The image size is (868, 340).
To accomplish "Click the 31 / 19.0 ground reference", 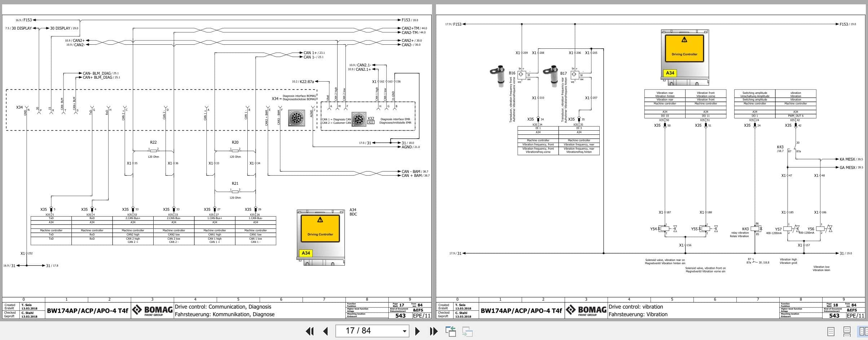I will click(846, 253).
